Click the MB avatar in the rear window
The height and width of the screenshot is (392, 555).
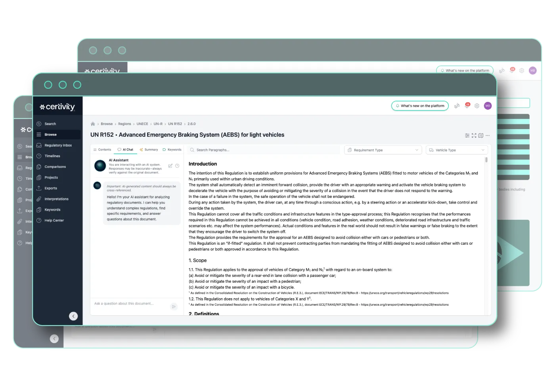coord(532,70)
